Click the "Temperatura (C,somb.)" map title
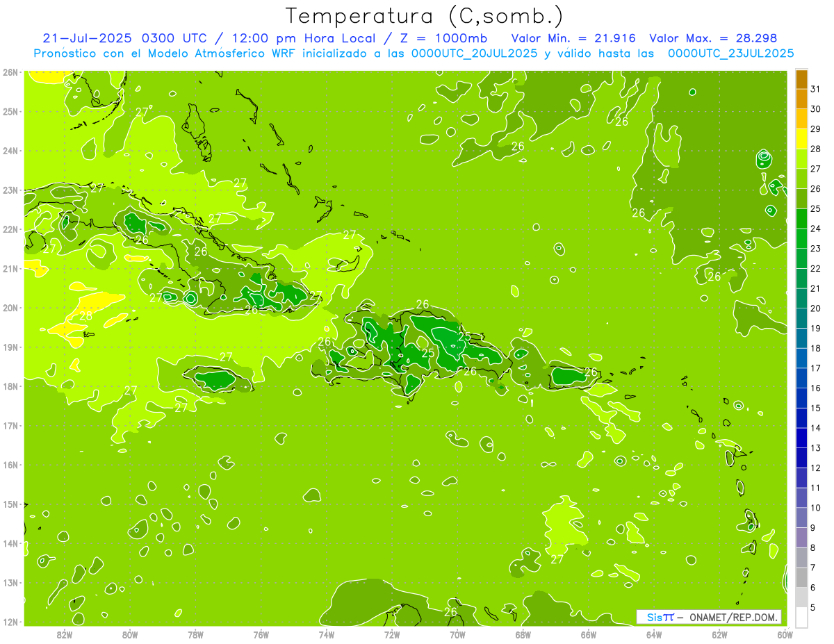834x644 pixels. [x=425, y=16]
